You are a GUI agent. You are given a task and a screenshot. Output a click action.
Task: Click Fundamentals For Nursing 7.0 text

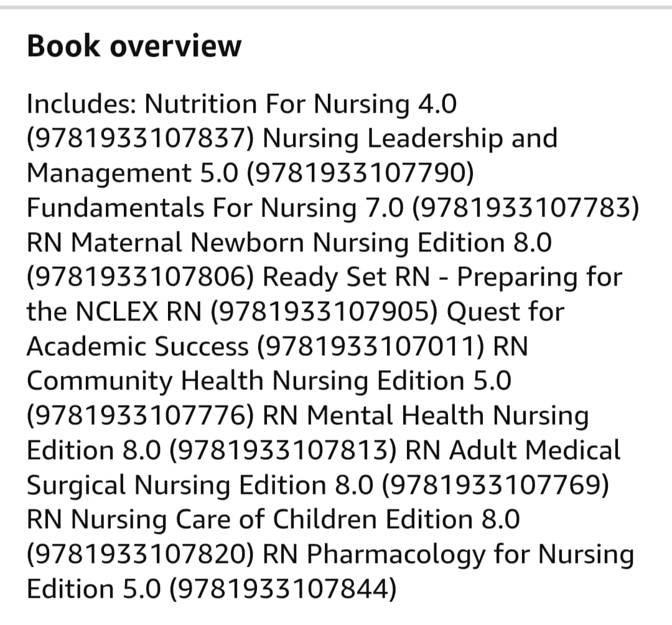click(x=215, y=208)
